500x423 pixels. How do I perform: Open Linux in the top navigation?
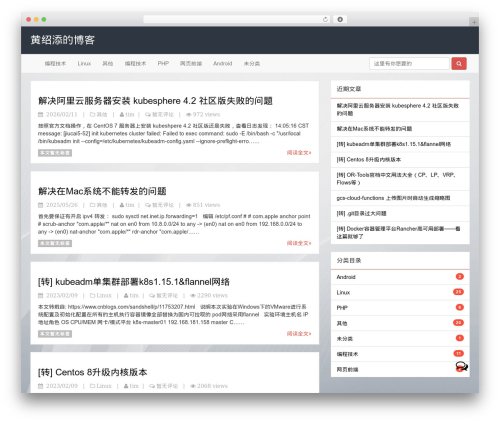point(84,63)
